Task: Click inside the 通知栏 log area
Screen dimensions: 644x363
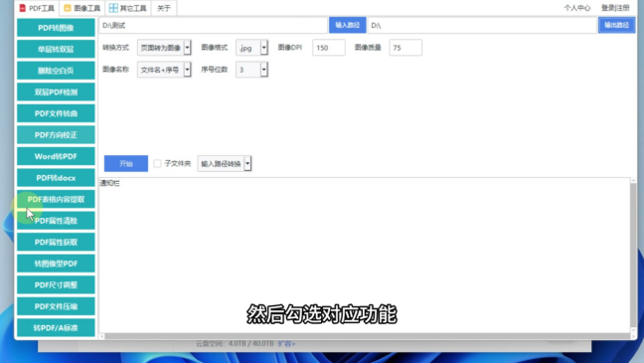Action: 365,255
